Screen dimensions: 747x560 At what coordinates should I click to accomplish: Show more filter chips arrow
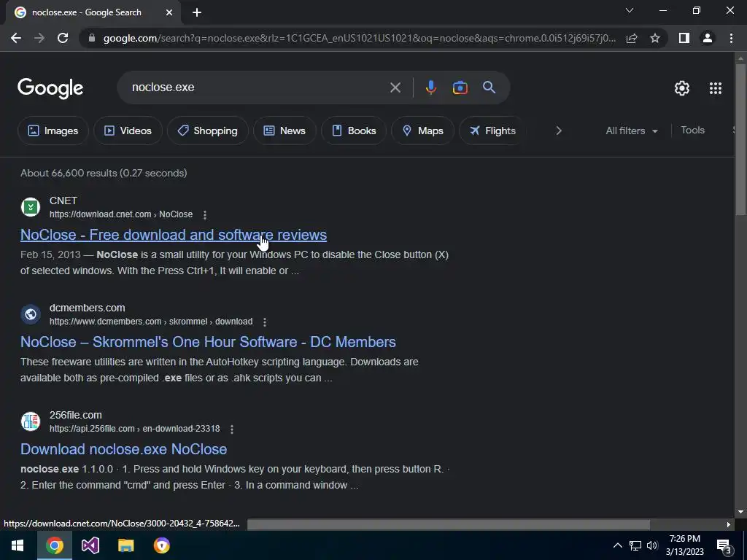[x=559, y=131]
